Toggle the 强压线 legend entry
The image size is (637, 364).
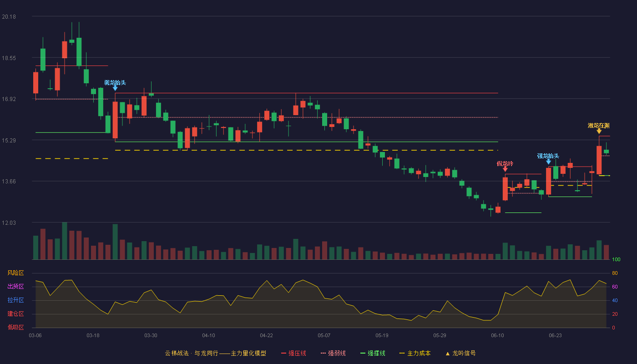point(293,353)
